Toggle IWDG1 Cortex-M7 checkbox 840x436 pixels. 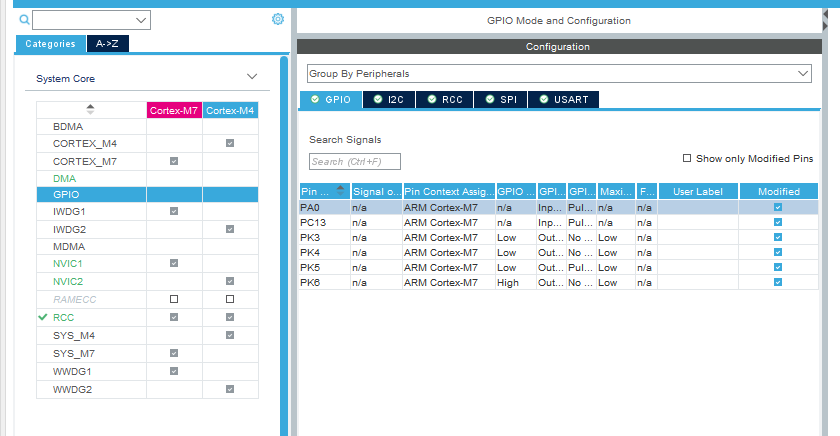pyautogui.click(x=174, y=211)
